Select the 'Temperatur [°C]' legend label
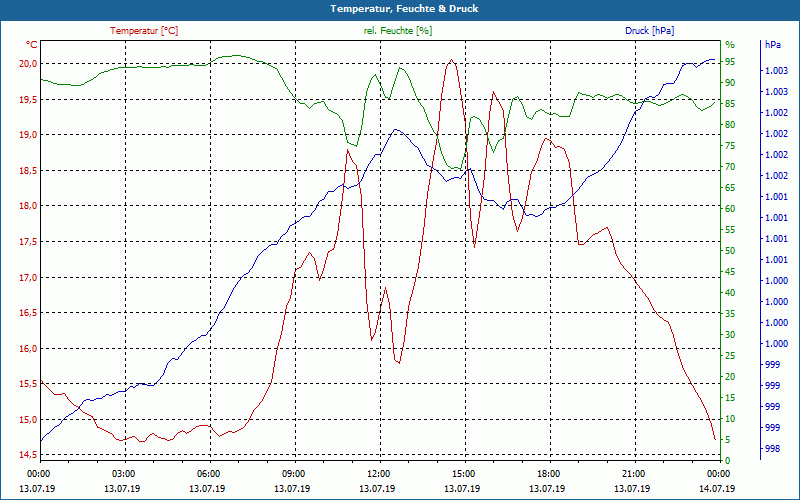 [144, 31]
